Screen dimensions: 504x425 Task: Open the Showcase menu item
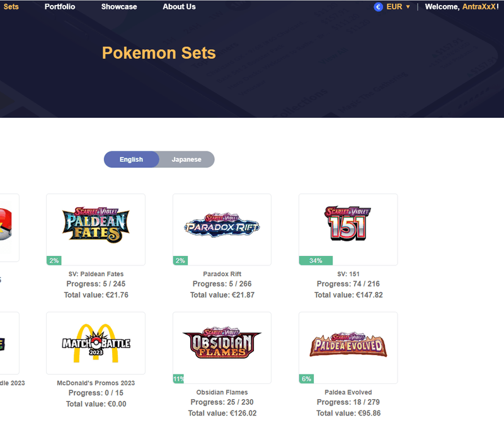tap(119, 7)
